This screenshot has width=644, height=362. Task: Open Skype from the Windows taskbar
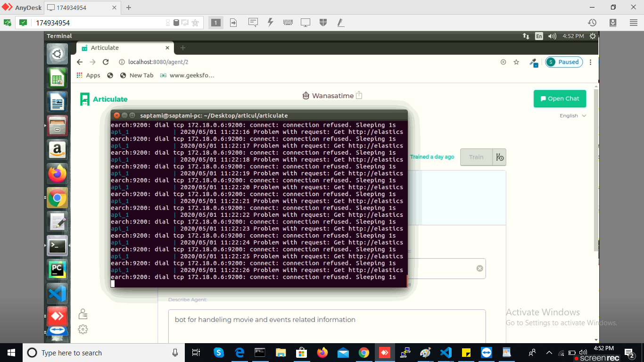219,353
